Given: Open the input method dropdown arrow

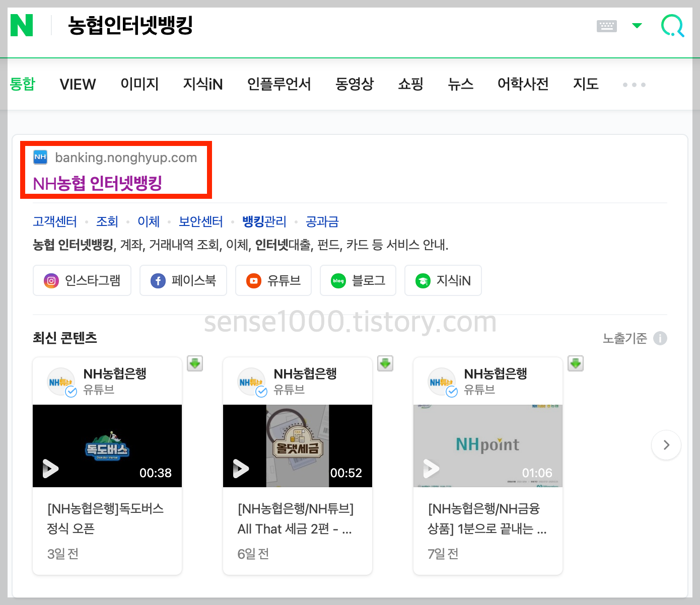Looking at the screenshot, I should tap(637, 26).
